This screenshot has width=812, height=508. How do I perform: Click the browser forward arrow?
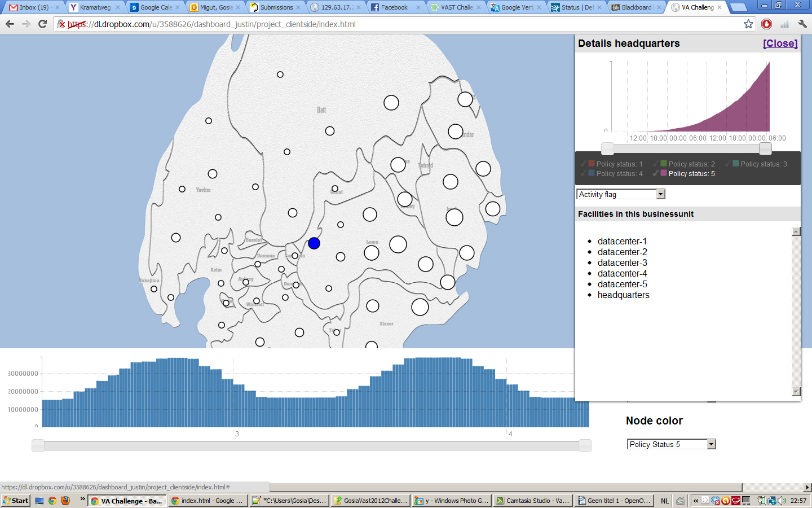click(26, 24)
